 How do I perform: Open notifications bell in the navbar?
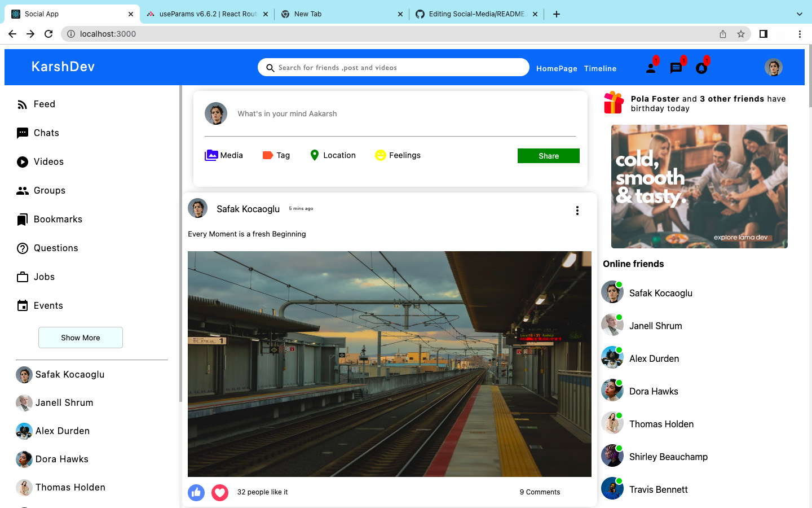(701, 68)
